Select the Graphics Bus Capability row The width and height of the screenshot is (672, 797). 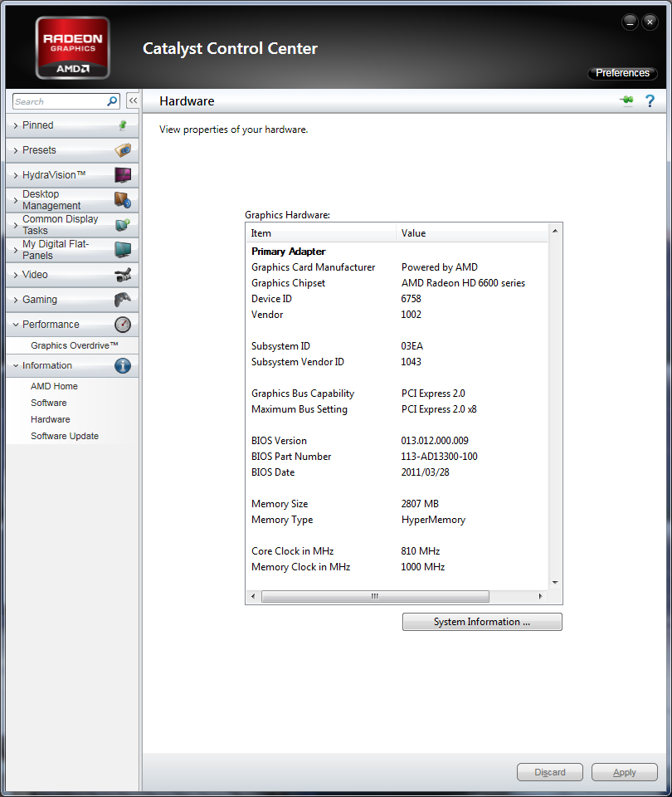pyautogui.click(x=397, y=394)
